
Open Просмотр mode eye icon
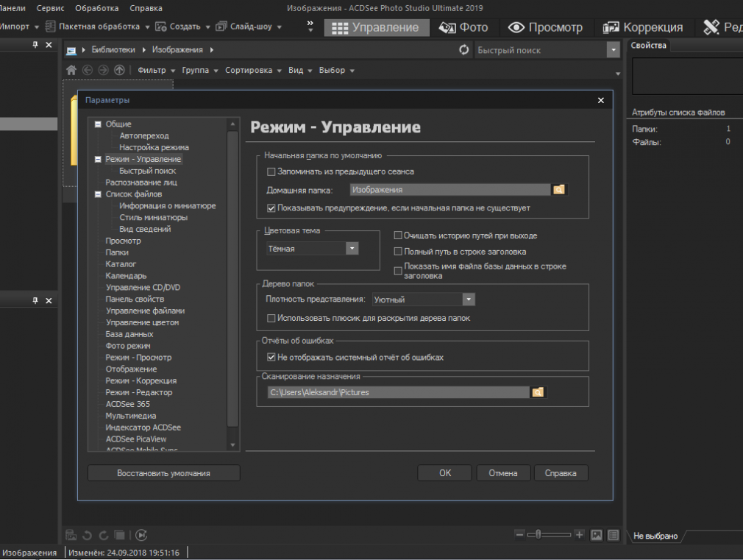(516, 27)
